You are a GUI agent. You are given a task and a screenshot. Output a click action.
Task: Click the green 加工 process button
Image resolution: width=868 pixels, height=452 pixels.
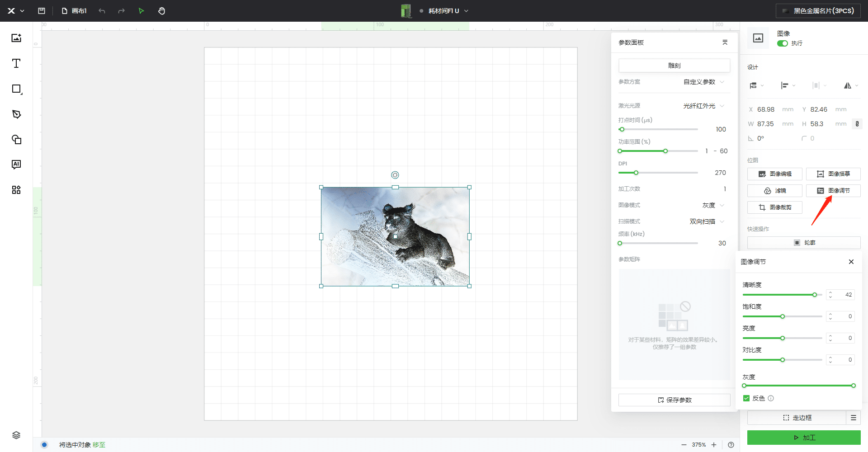[803, 438]
